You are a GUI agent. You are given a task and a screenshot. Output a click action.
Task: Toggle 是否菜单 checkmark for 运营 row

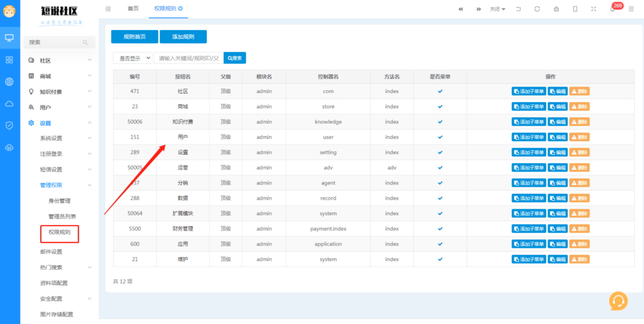pos(440,168)
